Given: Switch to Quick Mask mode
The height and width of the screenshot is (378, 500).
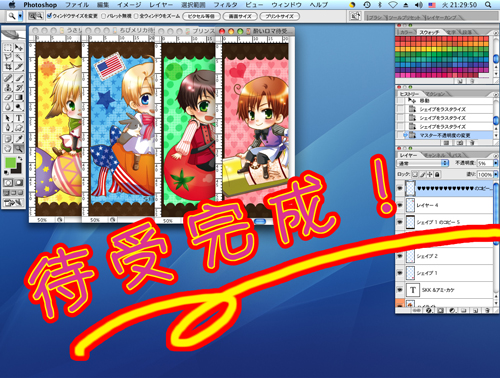Looking at the screenshot, I should tap(19, 183).
